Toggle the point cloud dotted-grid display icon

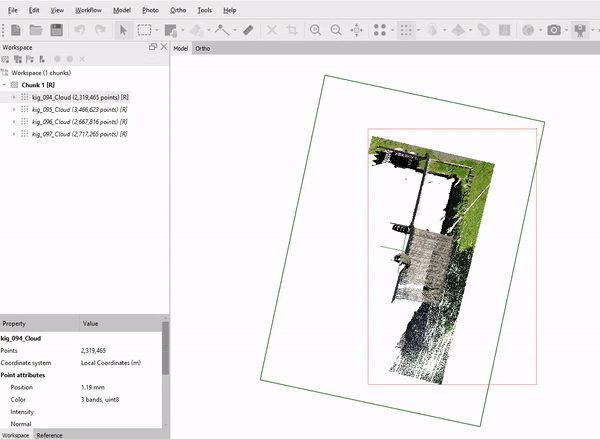(x=406, y=30)
